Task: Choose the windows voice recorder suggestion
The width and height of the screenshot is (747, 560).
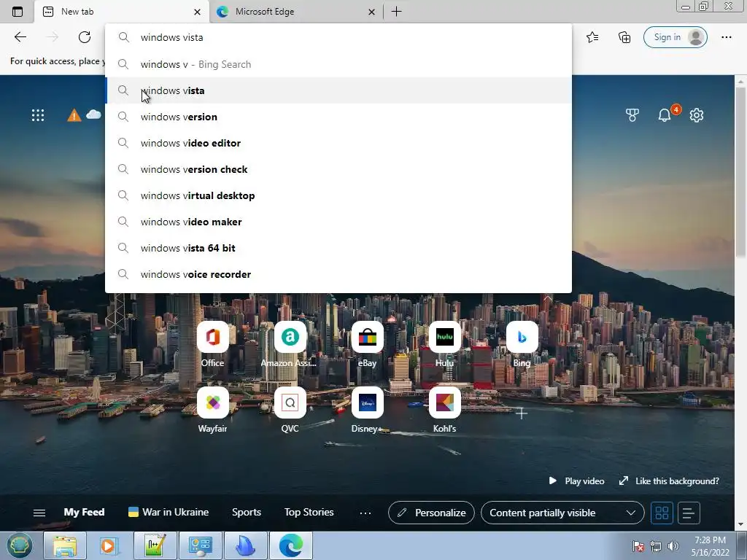Action: click(338, 274)
